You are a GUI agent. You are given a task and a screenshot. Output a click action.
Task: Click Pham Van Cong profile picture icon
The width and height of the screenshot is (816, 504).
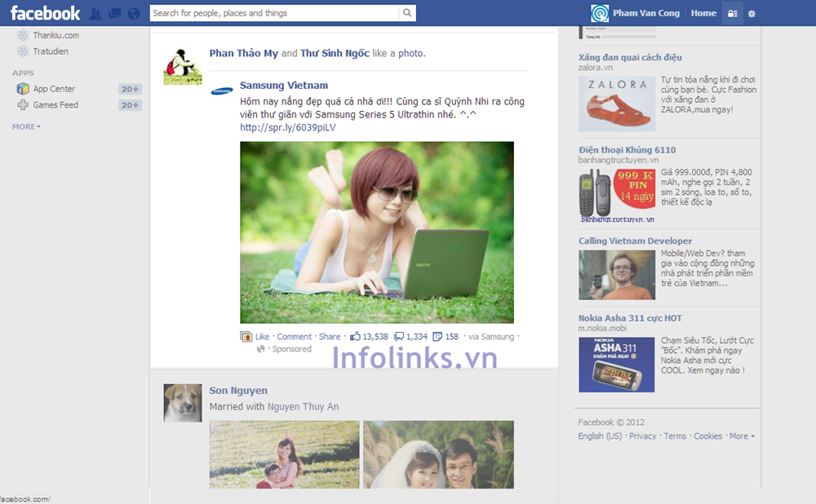(600, 13)
